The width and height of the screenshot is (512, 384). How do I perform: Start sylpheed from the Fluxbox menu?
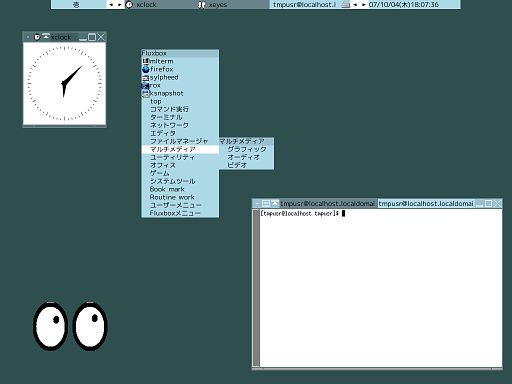pos(180,77)
